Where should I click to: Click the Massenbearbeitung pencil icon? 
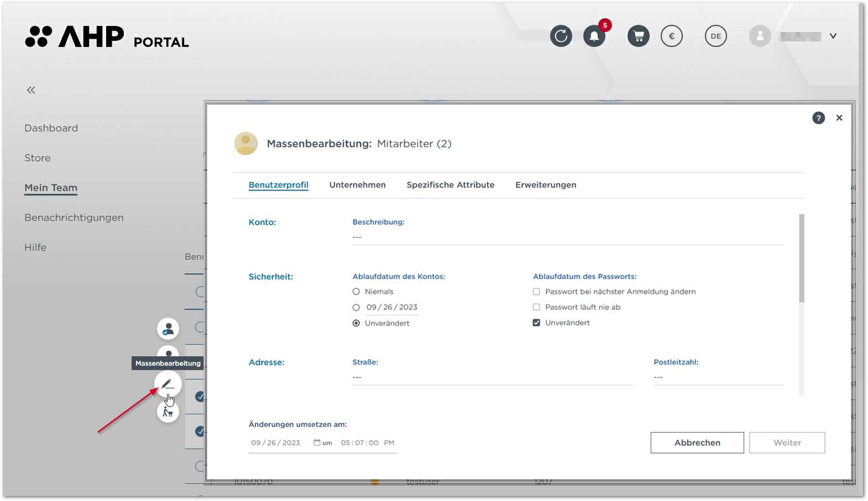point(168,384)
